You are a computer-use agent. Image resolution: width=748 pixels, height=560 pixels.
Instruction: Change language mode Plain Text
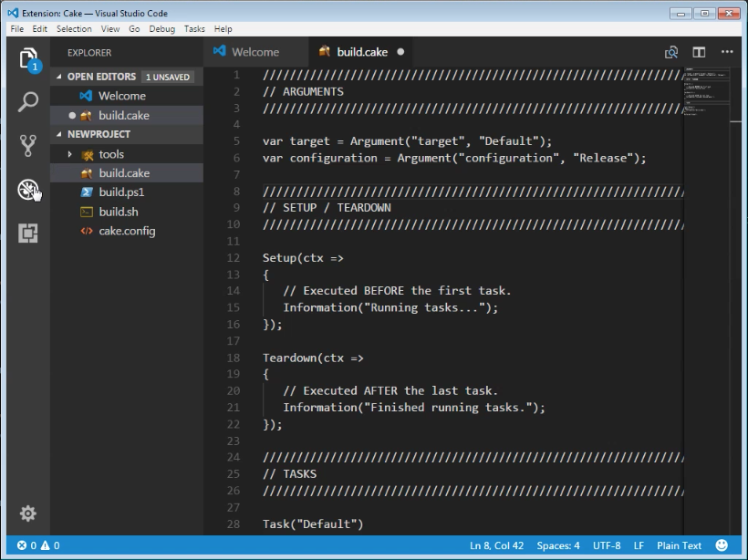679,545
